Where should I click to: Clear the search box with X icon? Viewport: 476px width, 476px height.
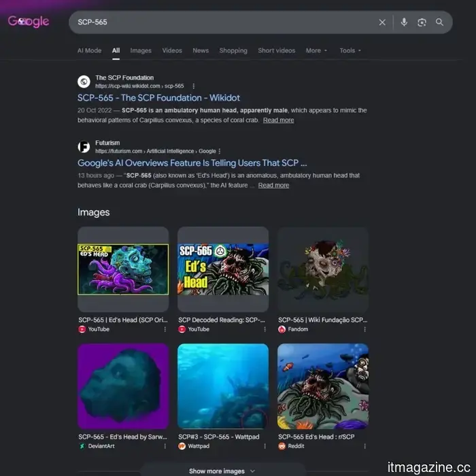click(x=382, y=22)
